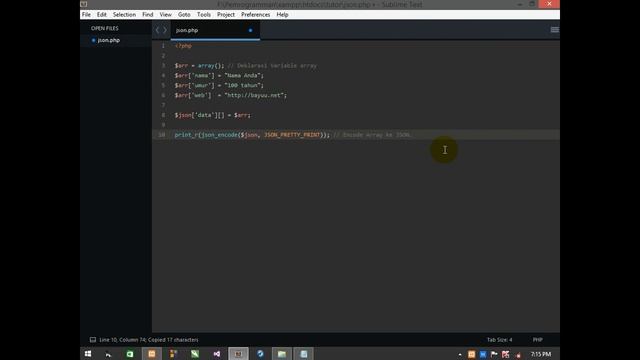Image resolution: width=640 pixels, height=360 pixels.
Task: Open the blue round browser taskbar icon
Action: pyautogui.click(x=260, y=354)
